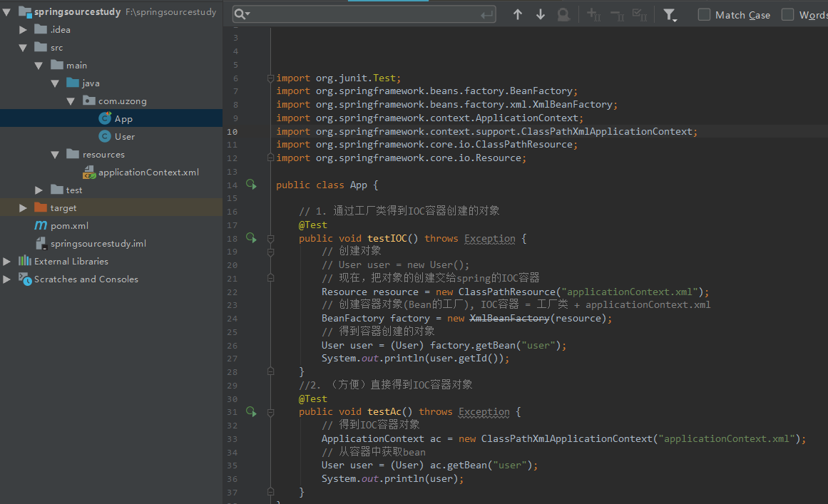Click the @Test annotation on line 17
This screenshot has height=504, width=828.
coord(313,225)
